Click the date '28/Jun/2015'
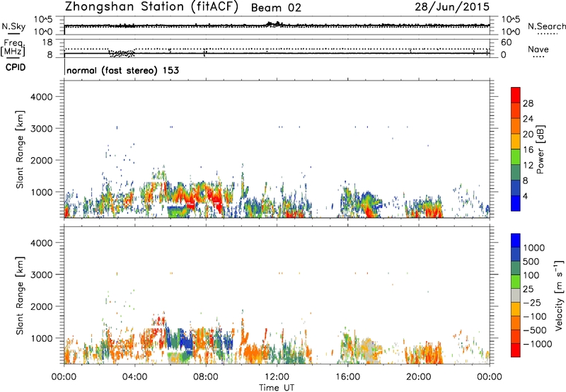Viewport: 566px width, 392px height. click(x=452, y=7)
